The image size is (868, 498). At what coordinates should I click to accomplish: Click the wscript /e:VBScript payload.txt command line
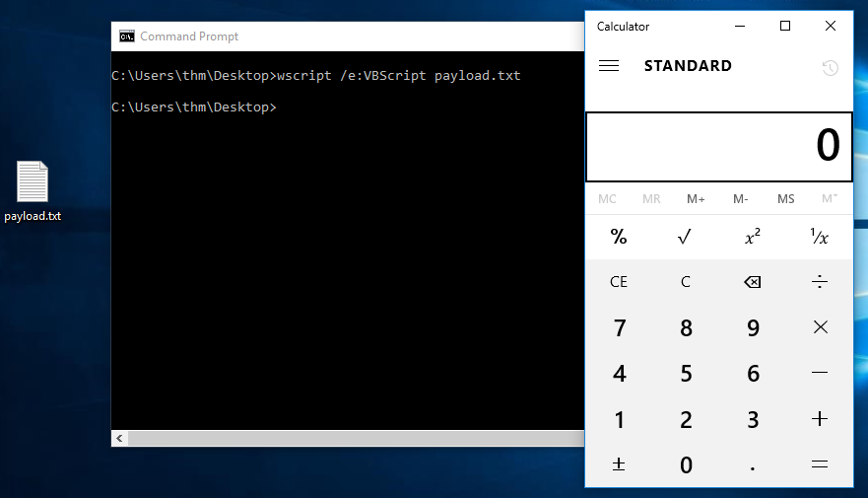(398, 75)
